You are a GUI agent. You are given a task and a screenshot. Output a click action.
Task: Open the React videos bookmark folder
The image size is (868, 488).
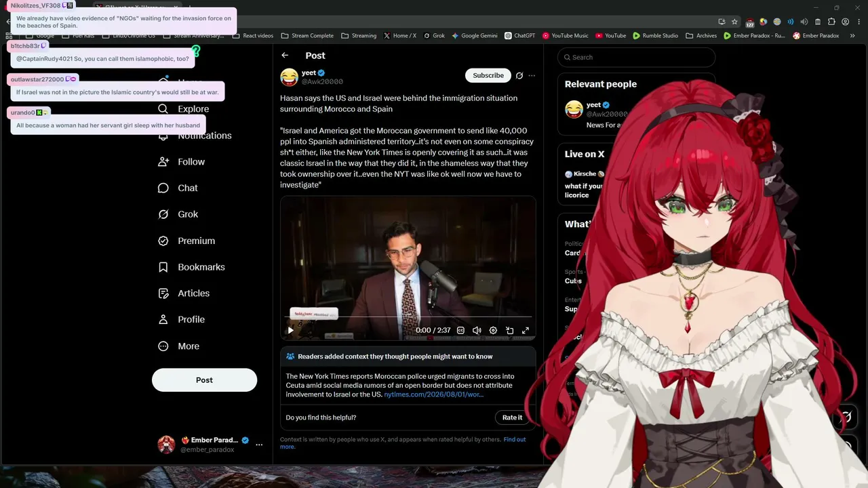pyautogui.click(x=253, y=36)
